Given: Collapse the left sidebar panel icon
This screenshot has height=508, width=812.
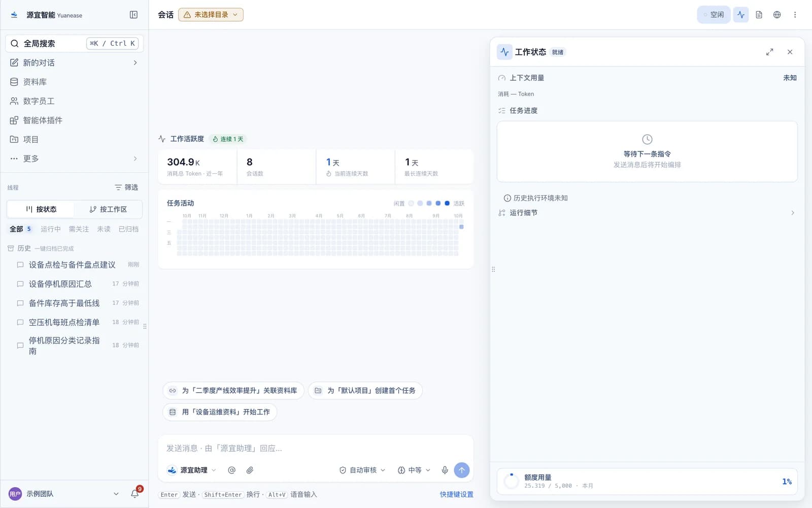Looking at the screenshot, I should point(133,15).
